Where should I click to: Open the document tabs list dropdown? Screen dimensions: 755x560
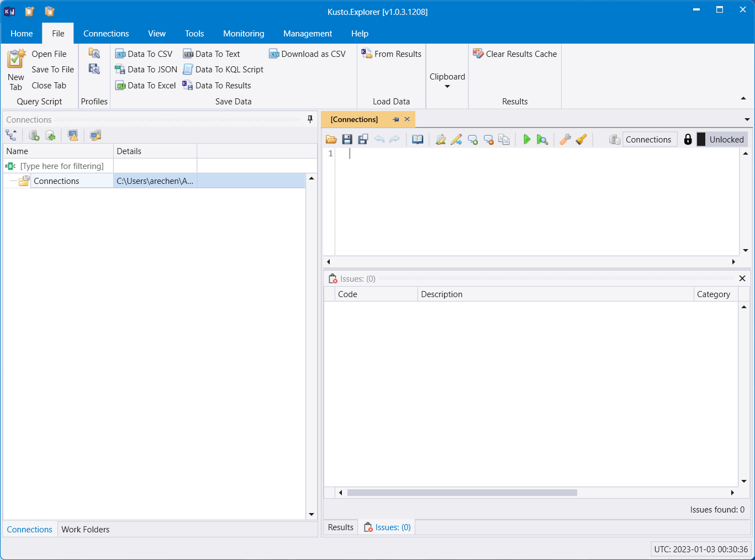pos(747,119)
